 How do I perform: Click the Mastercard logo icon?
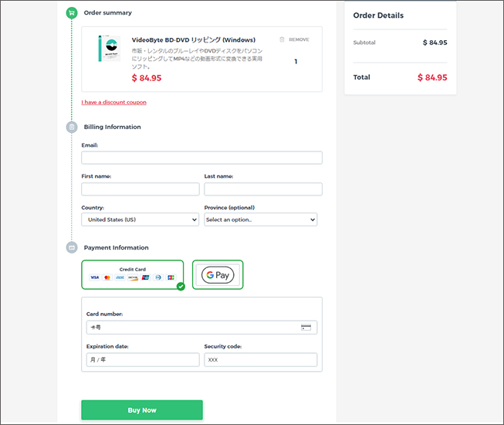pos(107,277)
